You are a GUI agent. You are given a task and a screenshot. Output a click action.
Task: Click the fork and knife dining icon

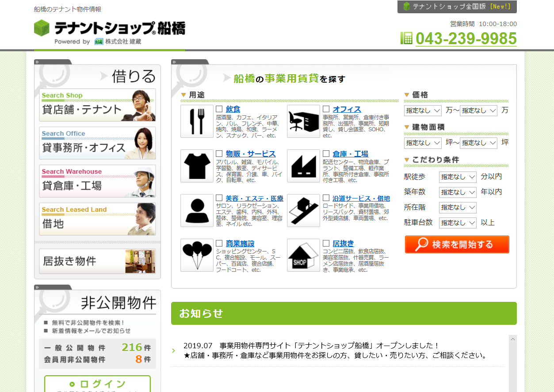click(197, 121)
